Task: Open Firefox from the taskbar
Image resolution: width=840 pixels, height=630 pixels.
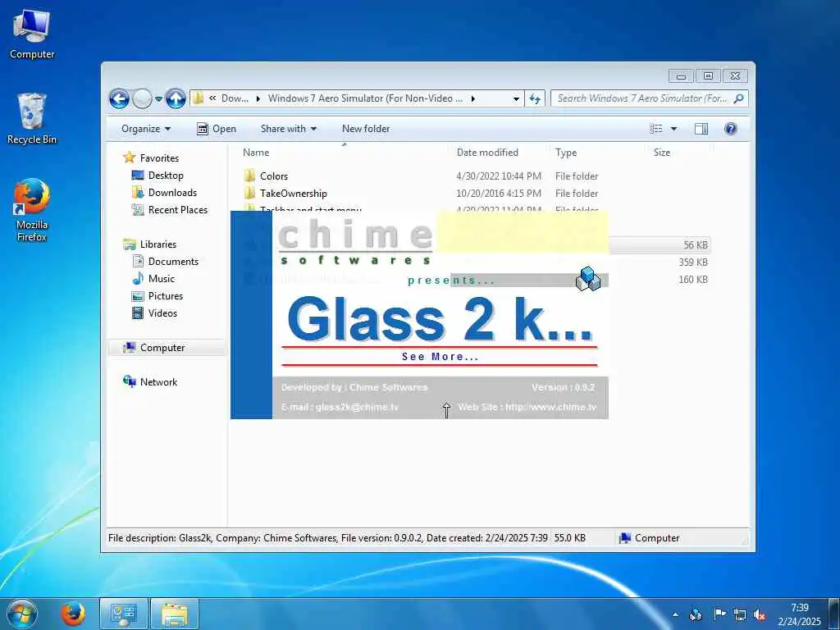Action: point(72,614)
